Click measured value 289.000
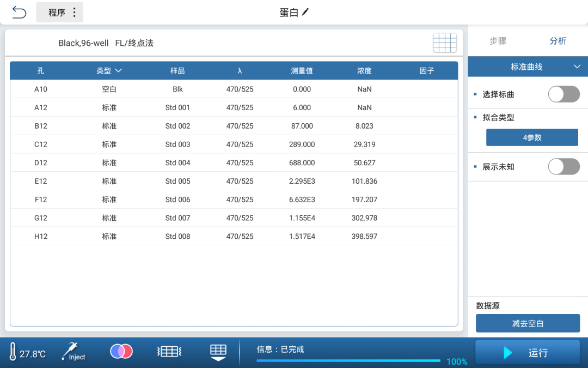Image resolution: width=588 pixels, height=368 pixels. click(302, 144)
